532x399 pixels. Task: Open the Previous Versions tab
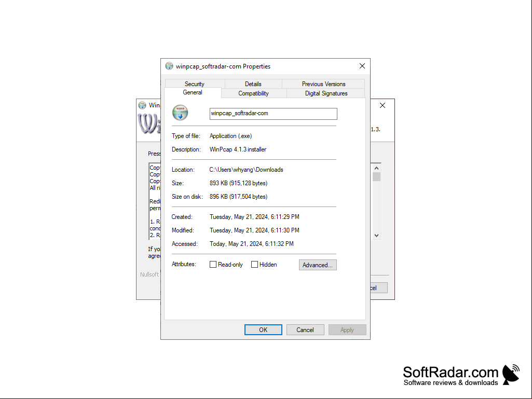(324, 84)
